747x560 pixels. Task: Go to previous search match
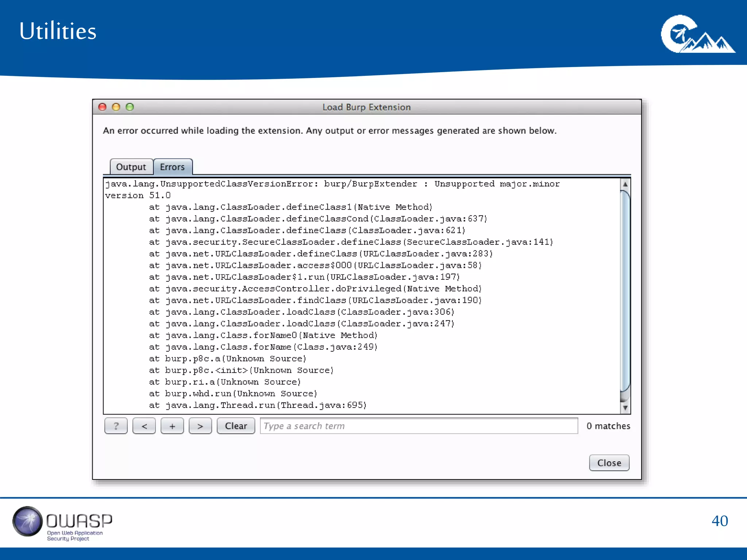144,426
